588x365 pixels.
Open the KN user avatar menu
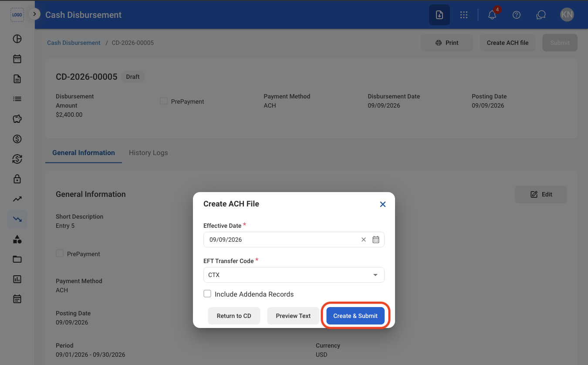[x=567, y=15]
